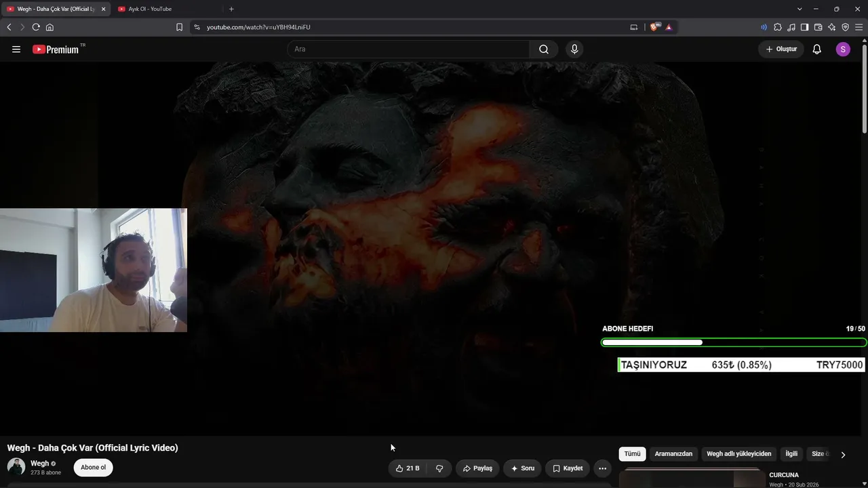
Task: Go forward in browser history
Action: pyautogui.click(x=22, y=27)
